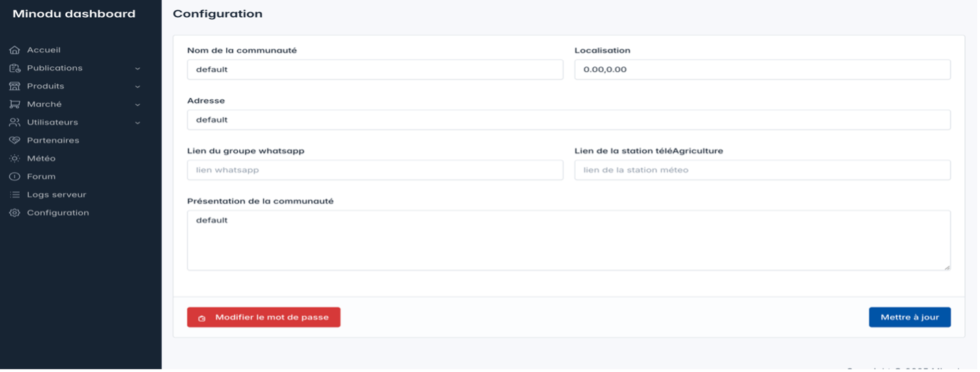
Task: Focus the Adresse input field
Action: [x=569, y=120]
